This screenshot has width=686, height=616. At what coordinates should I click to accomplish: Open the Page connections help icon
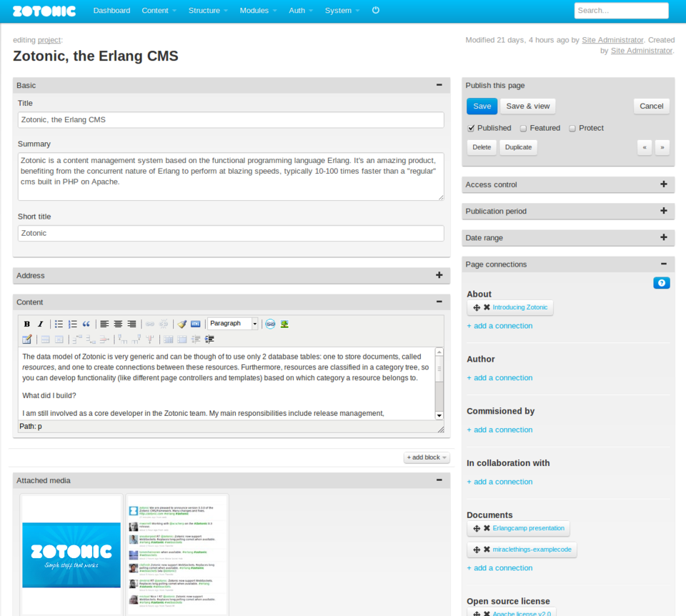pyautogui.click(x=662, y=283)
